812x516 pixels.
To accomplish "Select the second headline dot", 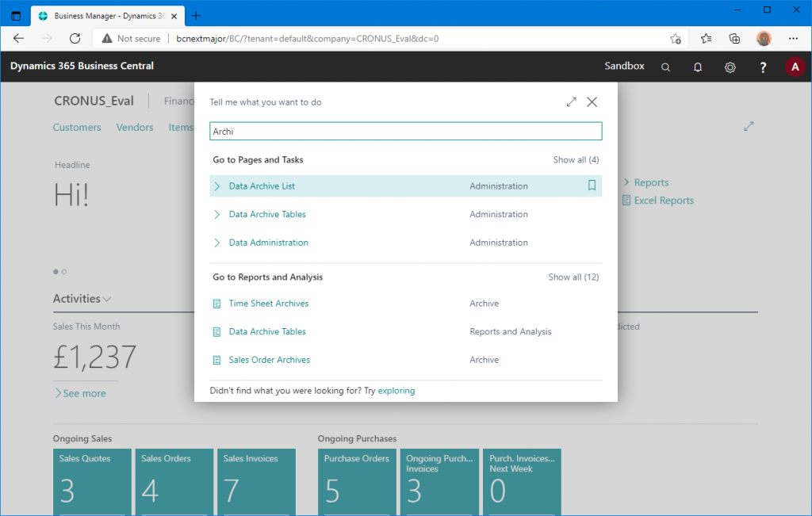I will (x=64, y=272).
